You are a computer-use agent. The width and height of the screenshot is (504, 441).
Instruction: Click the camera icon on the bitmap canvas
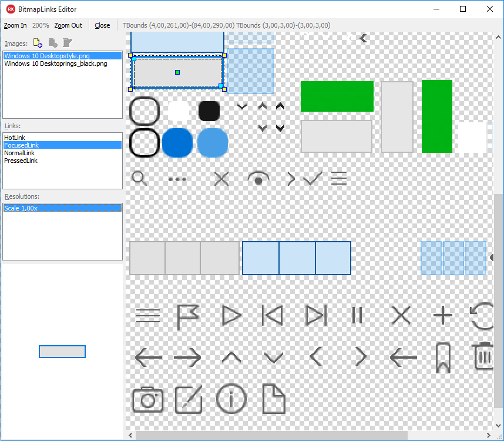point(148,399)
